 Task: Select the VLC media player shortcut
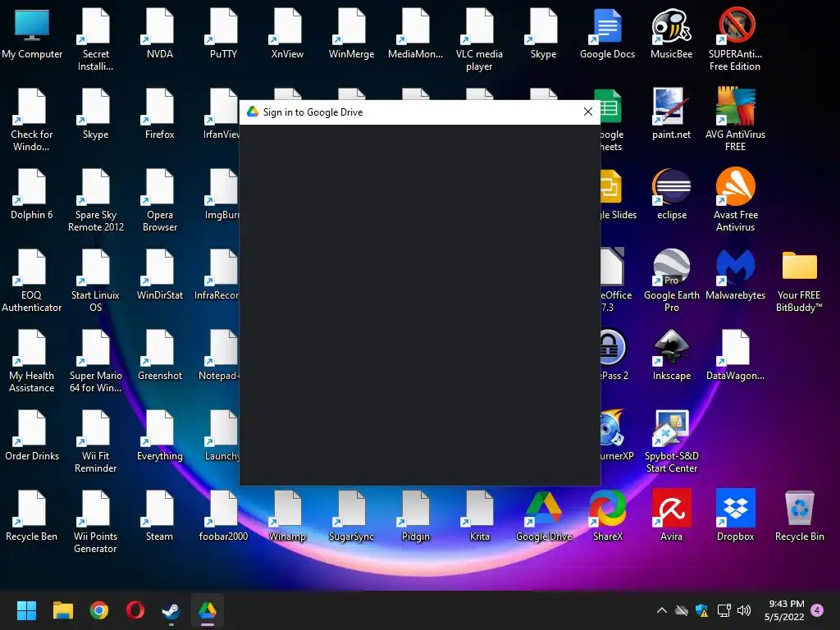479,39
